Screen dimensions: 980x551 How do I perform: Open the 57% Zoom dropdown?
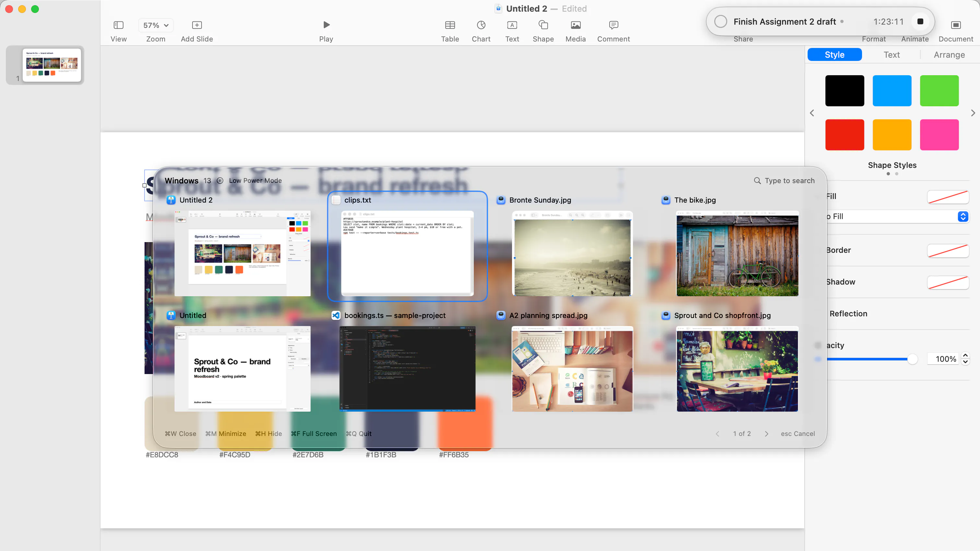pos(156,25)
